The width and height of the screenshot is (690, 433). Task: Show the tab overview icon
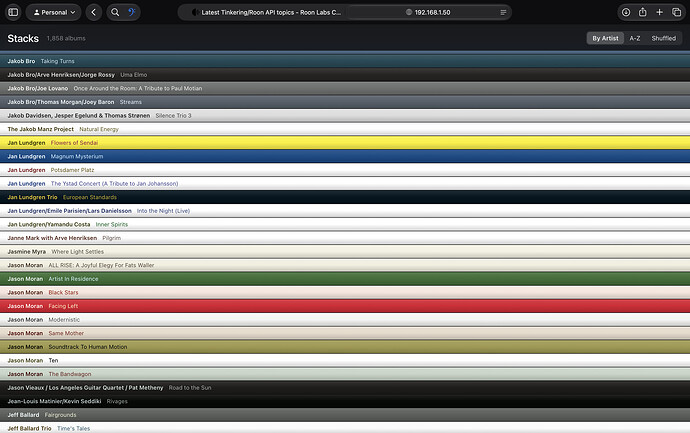click(x=676, y=12)
